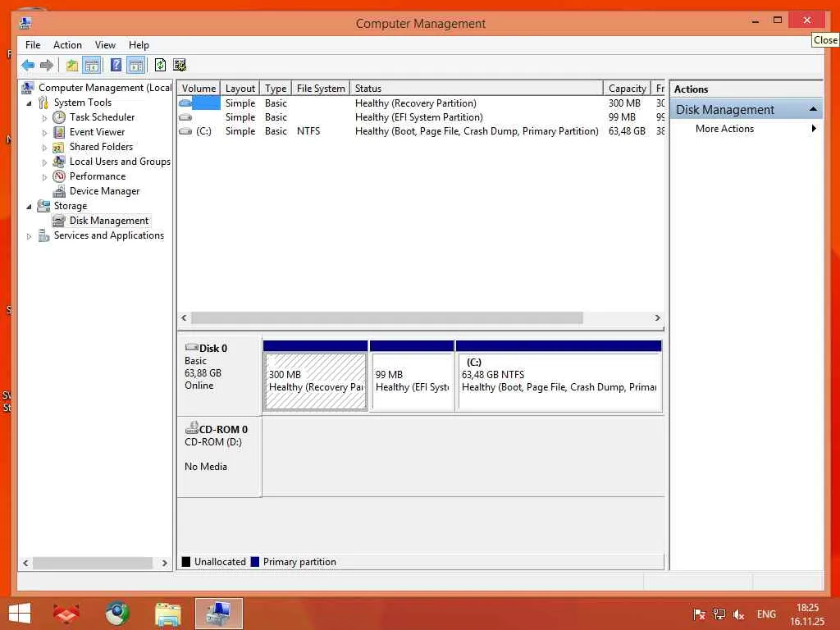Sort by the Type column header
The height and width of the screenshot is (630, 840).
[x=276, y=89]
